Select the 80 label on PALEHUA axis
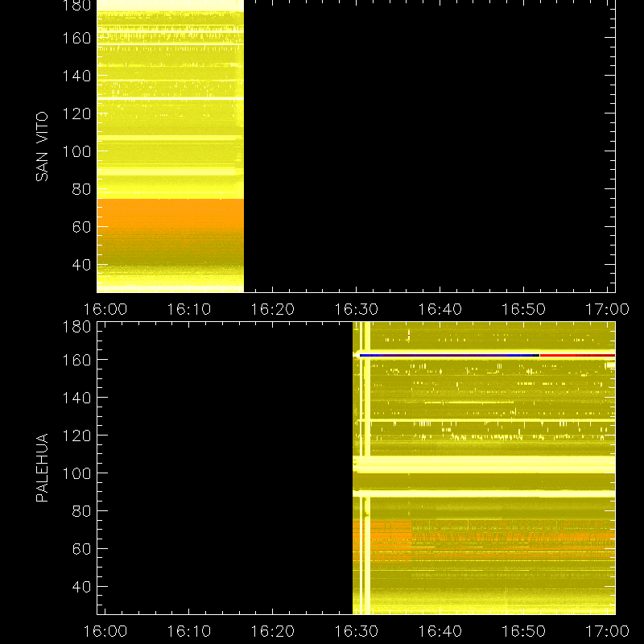The height and width of the screenshot is (644, 644). [81, 511]
